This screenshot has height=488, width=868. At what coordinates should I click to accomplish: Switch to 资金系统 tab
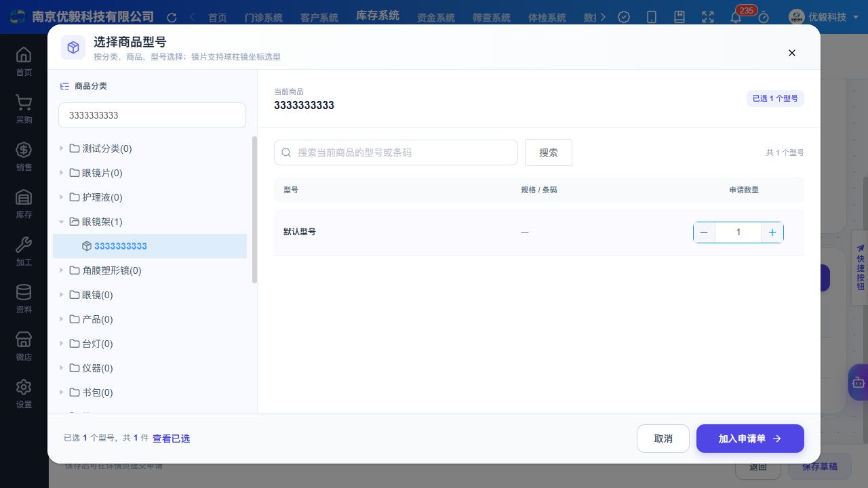coord(436,18)
